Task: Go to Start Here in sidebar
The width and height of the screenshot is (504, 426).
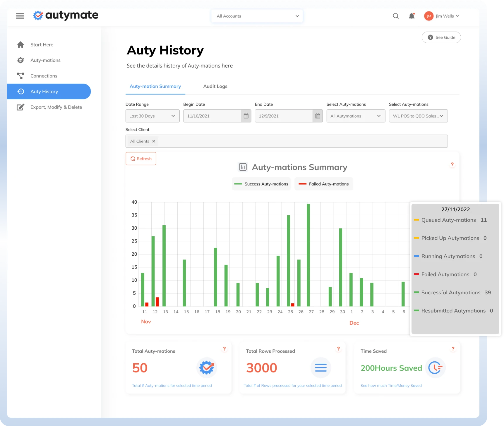Action: [x=42, y=44]
